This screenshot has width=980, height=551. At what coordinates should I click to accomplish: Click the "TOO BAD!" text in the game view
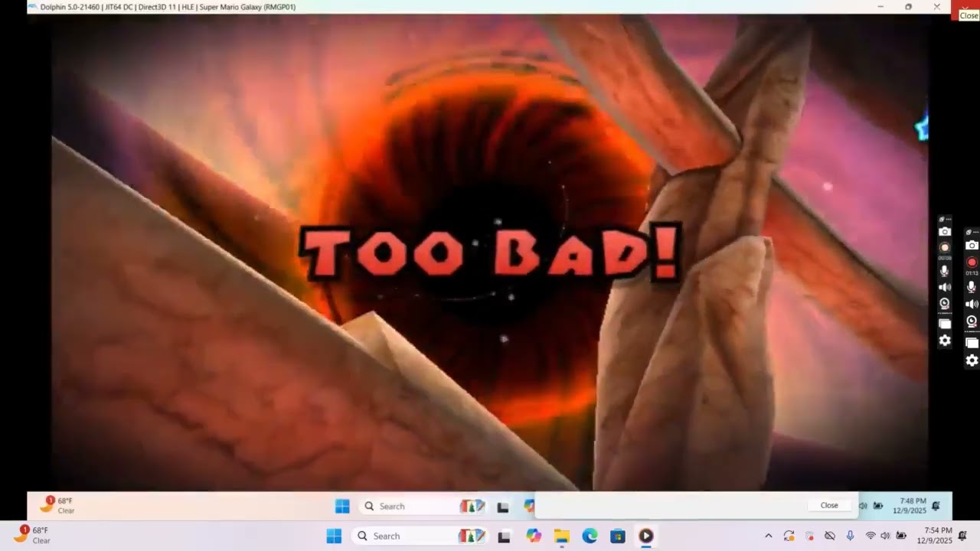491,252
